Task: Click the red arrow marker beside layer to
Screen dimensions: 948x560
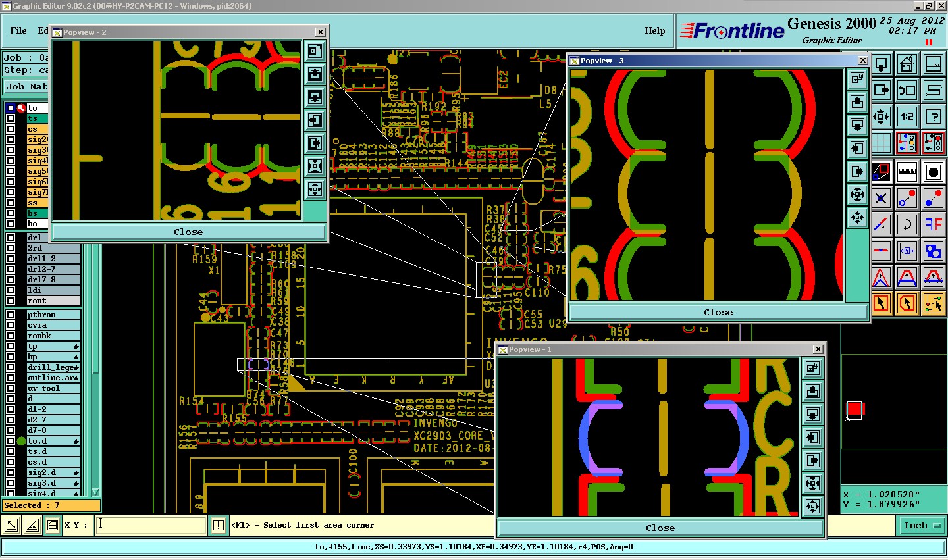Action: (x=21, y=108)
